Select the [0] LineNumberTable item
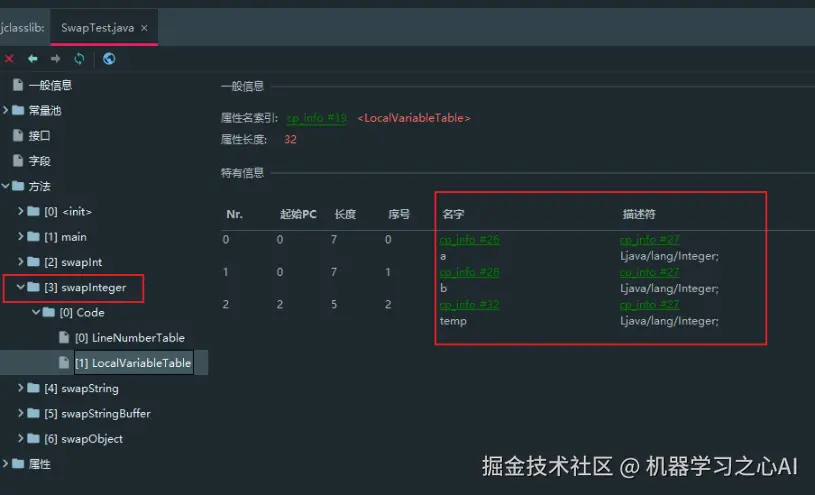 [130, 338]
